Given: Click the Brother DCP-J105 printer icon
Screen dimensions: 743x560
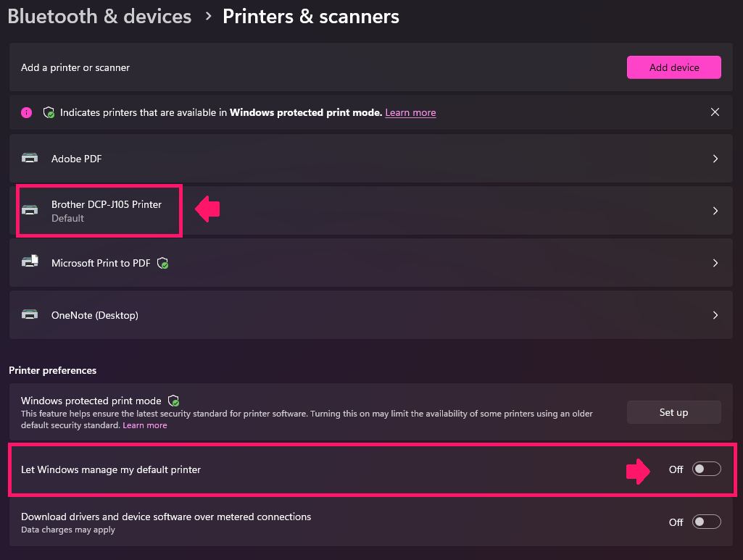Looking at the screenshot, I should coord(30,210).
